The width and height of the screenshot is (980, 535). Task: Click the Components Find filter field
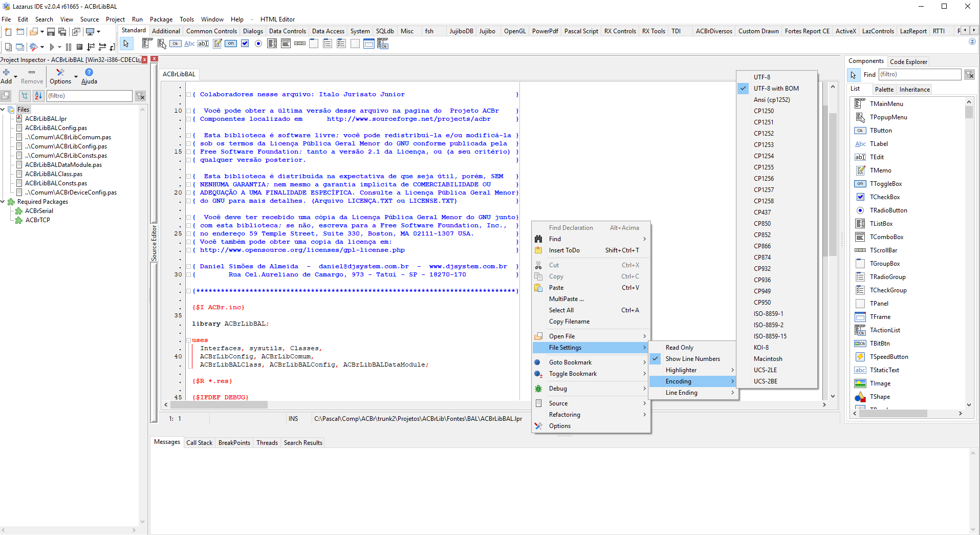point(920,75)
